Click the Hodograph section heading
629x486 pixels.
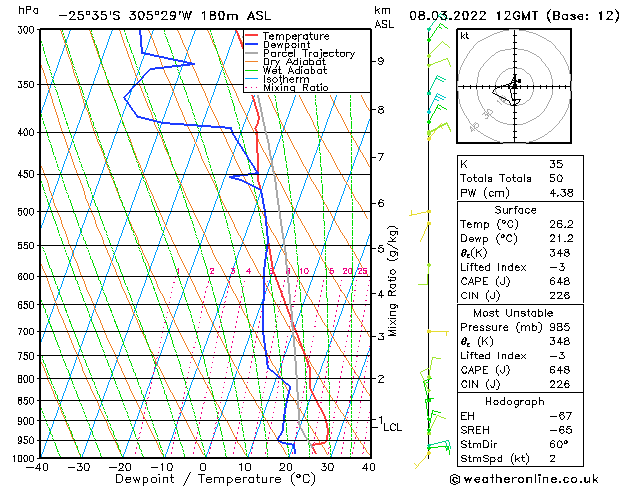(x=515, y=402)
